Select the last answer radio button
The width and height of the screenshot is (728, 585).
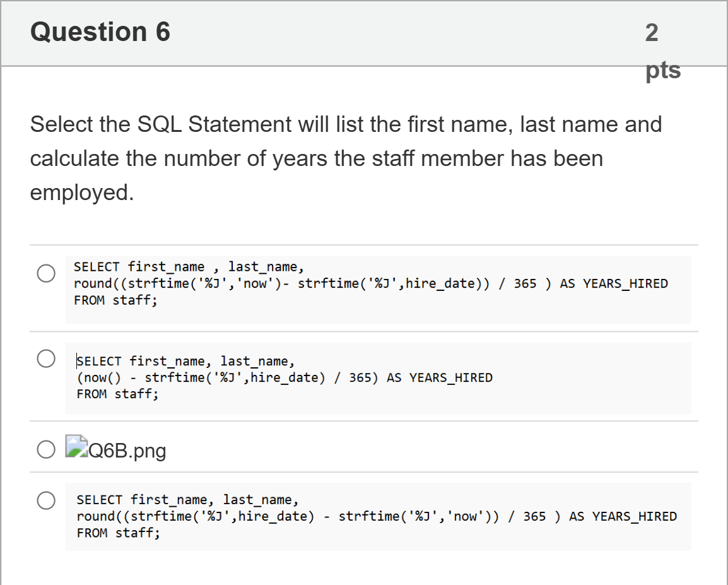(x=46, y=500)
